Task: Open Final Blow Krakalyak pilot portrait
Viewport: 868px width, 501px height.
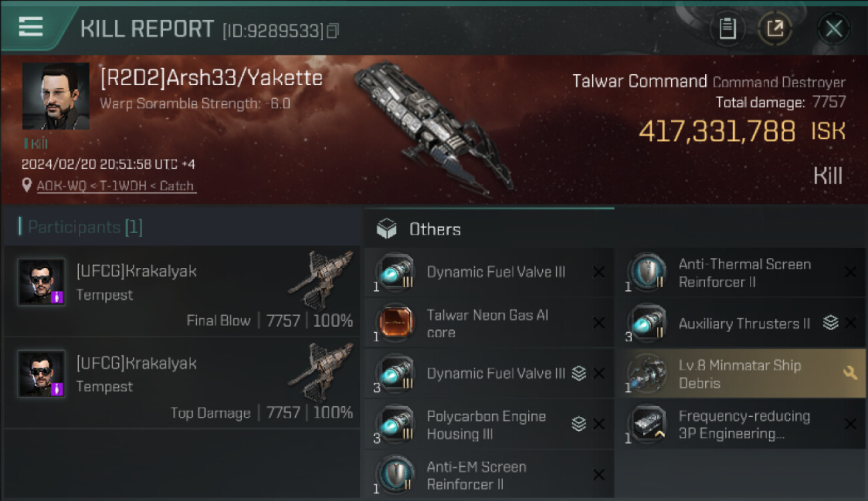Action: point(41,282)
